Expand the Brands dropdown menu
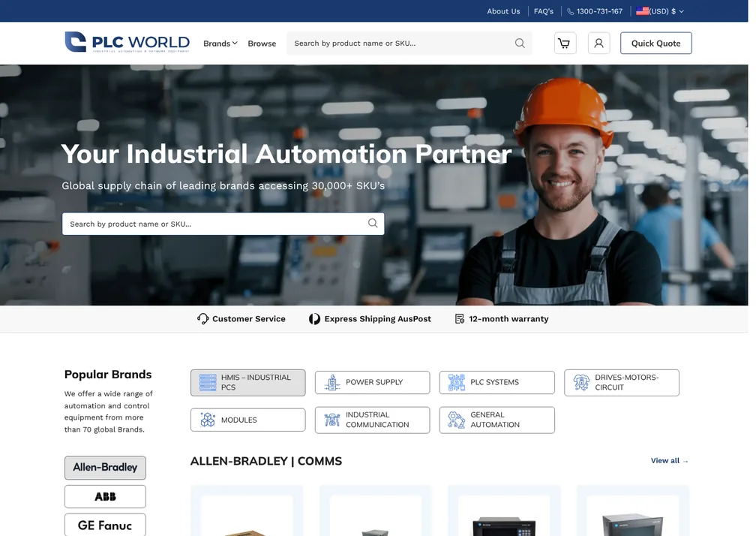This screenshot has width=756, height=536. pos(220,44)
